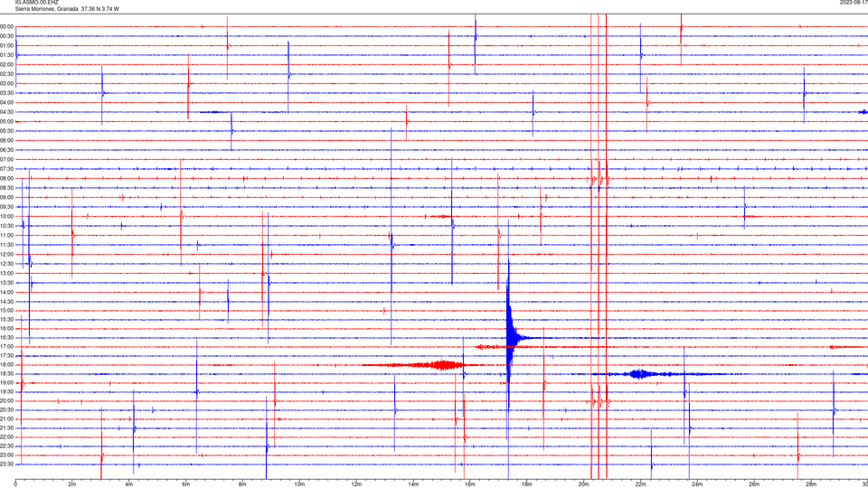
Task: Click the '23:00' time row label
Action: (7, 455)
